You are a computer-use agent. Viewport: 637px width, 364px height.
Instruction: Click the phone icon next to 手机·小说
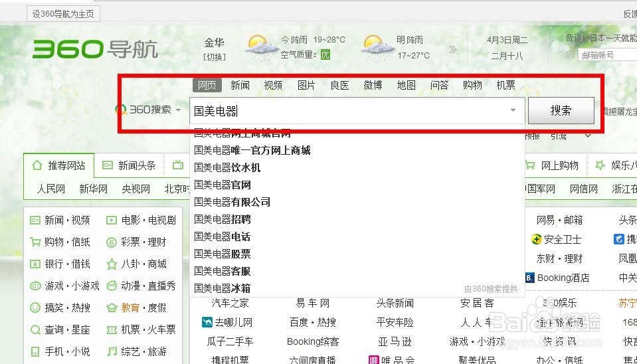(35, 351)
